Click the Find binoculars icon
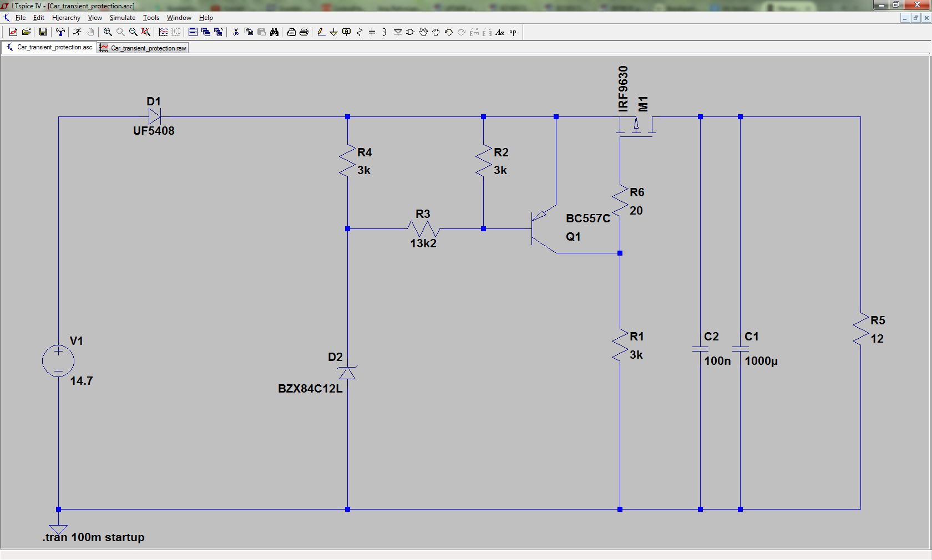The width and height of the screenshot is (932, 560). pyautogui.click(x=274, y=32)
